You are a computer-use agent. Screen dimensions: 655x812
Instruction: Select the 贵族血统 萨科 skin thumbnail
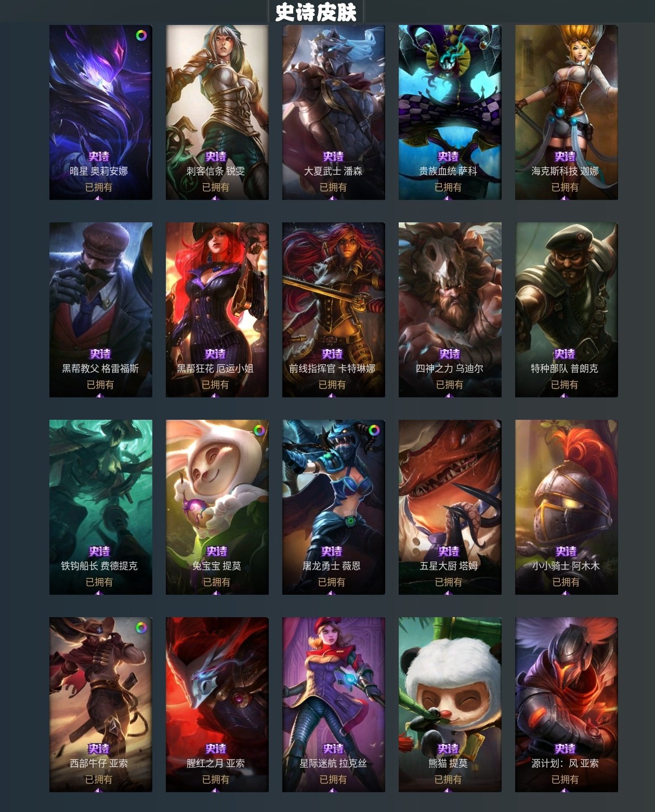(450, 112)
